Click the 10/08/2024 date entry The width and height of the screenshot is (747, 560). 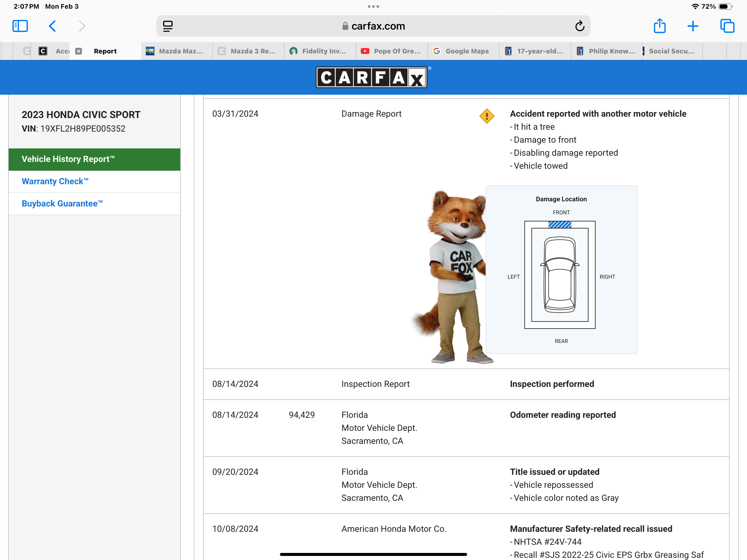coord(235,529)
